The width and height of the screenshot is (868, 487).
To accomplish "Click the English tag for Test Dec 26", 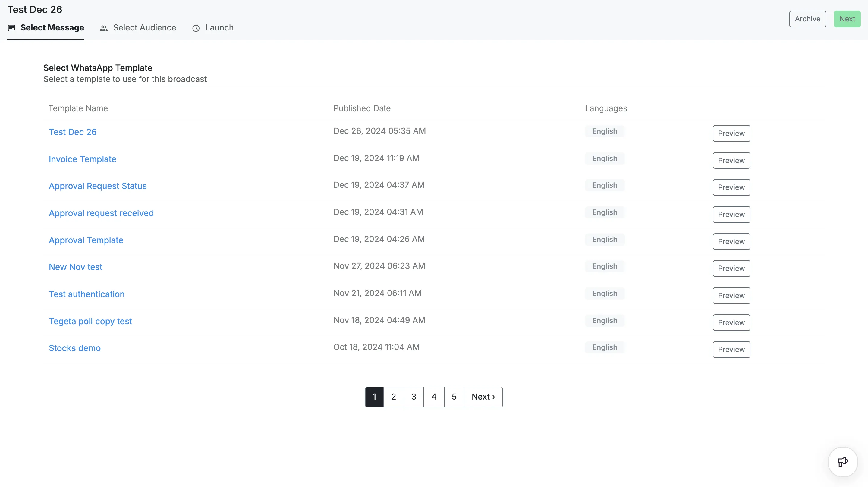I will pos(605,131).
